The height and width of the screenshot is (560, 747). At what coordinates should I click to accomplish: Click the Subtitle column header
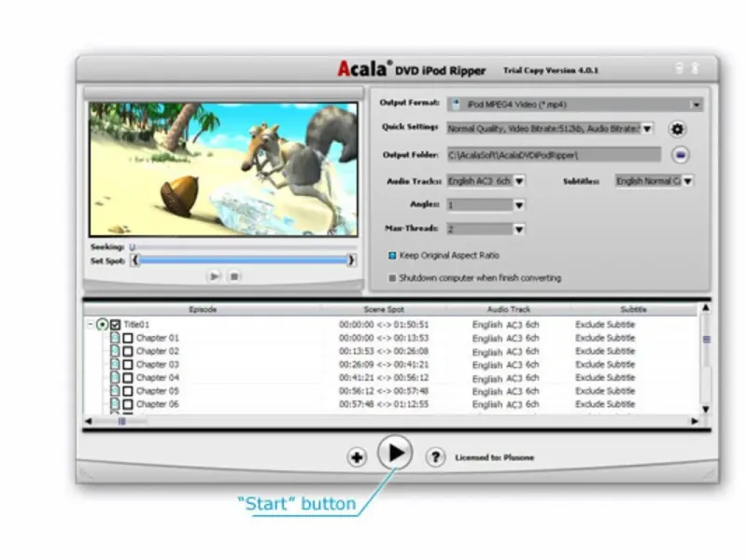(x=634, y=310)
